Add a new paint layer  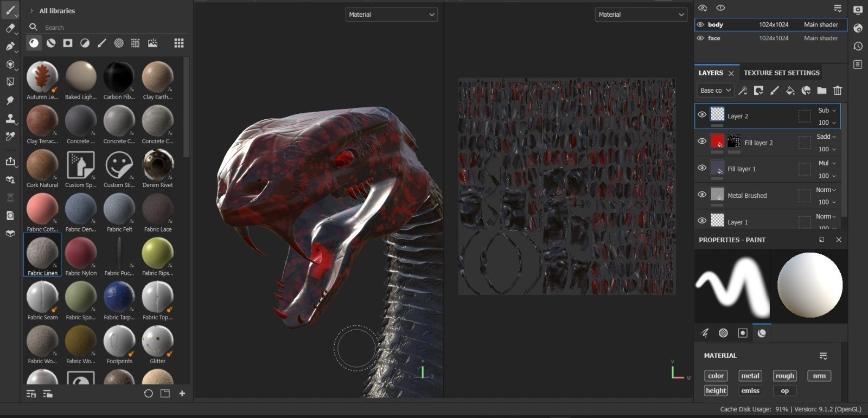774,91
